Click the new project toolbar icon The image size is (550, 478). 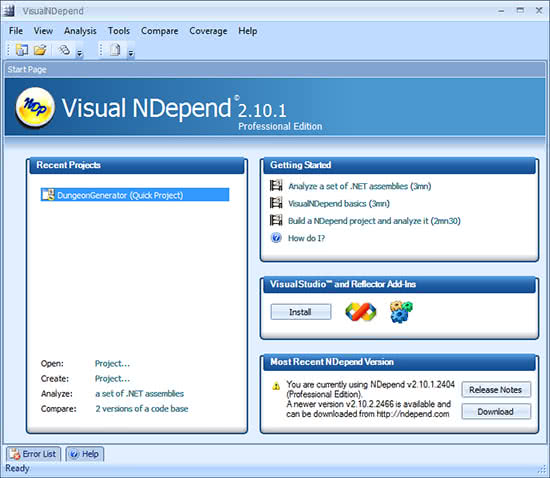point(22,50)
